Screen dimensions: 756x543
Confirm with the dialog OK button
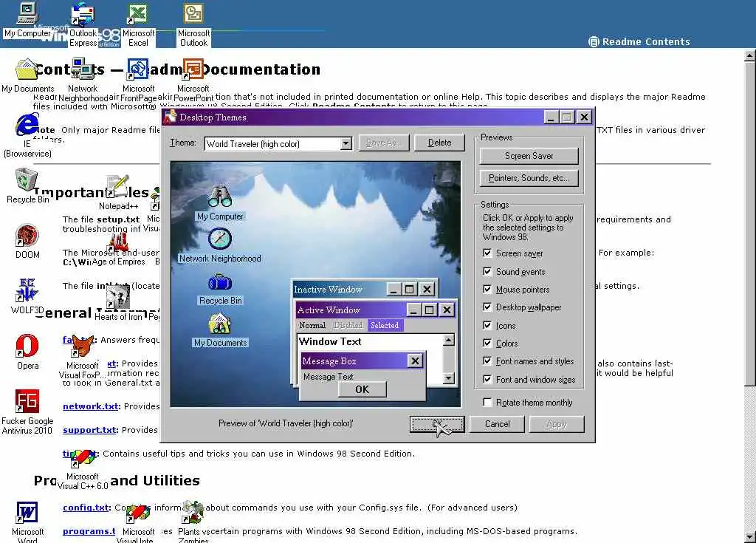437,424
